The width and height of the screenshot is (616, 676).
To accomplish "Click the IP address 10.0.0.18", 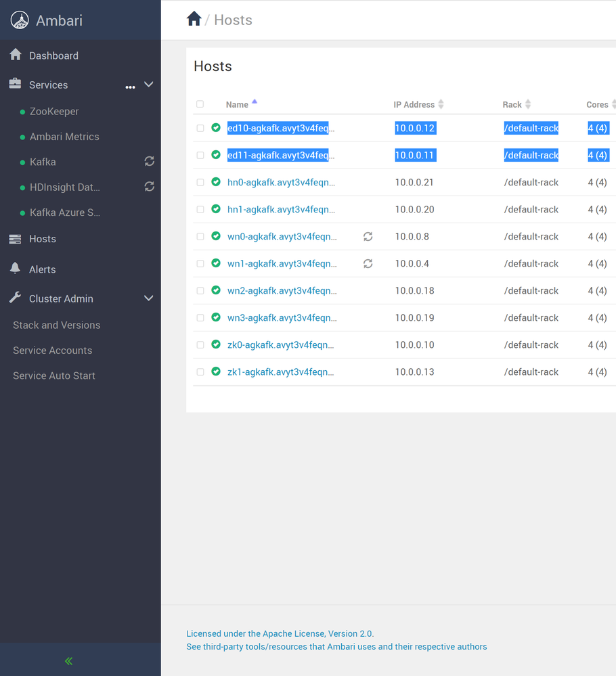I will coord(414,290).
